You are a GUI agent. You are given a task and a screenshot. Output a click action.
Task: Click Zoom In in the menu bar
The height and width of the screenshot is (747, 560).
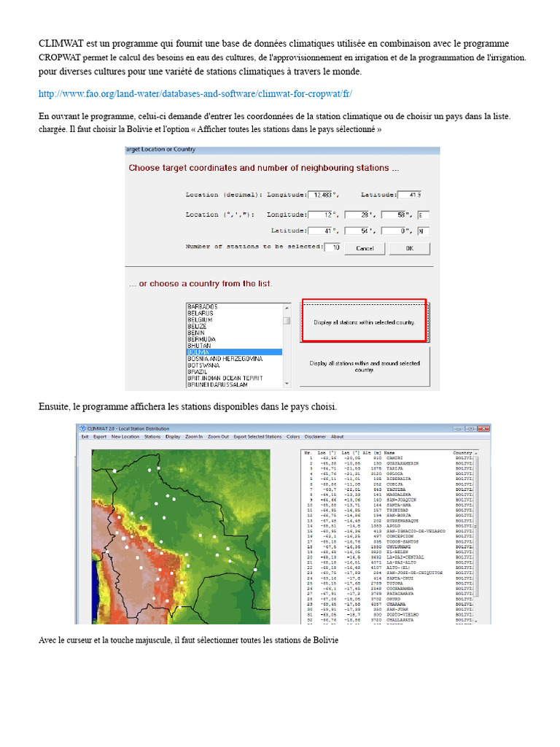tap(194, 437)
